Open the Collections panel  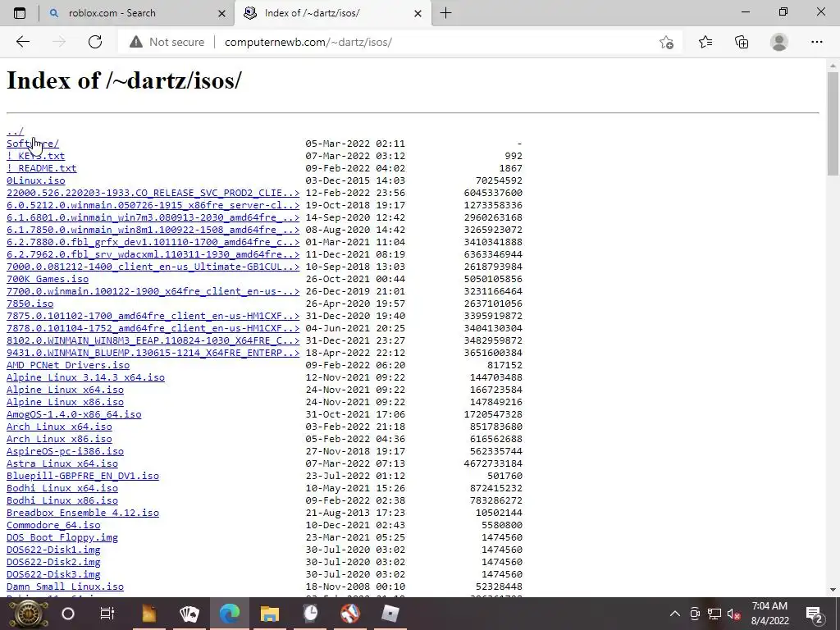(x=742, y=42)
